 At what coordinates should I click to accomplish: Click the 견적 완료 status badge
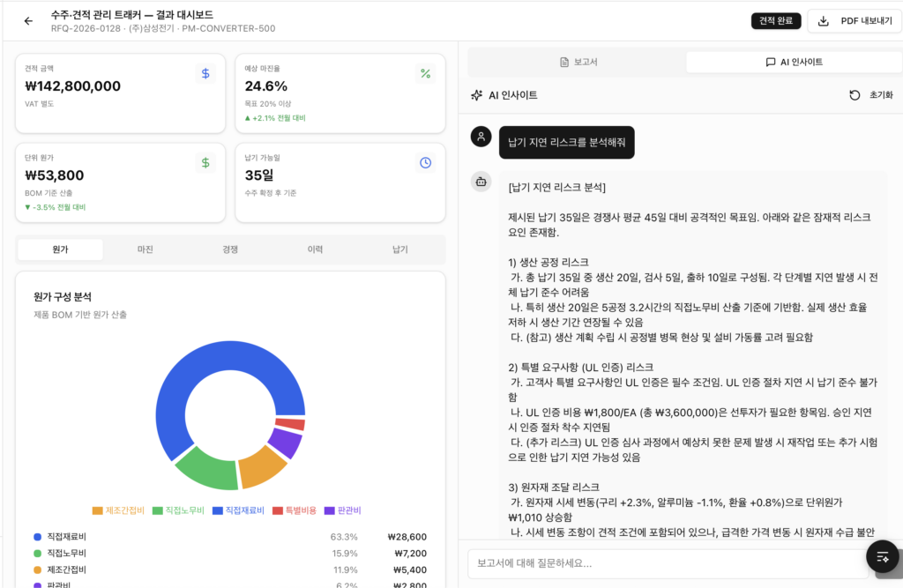point(776,21)
